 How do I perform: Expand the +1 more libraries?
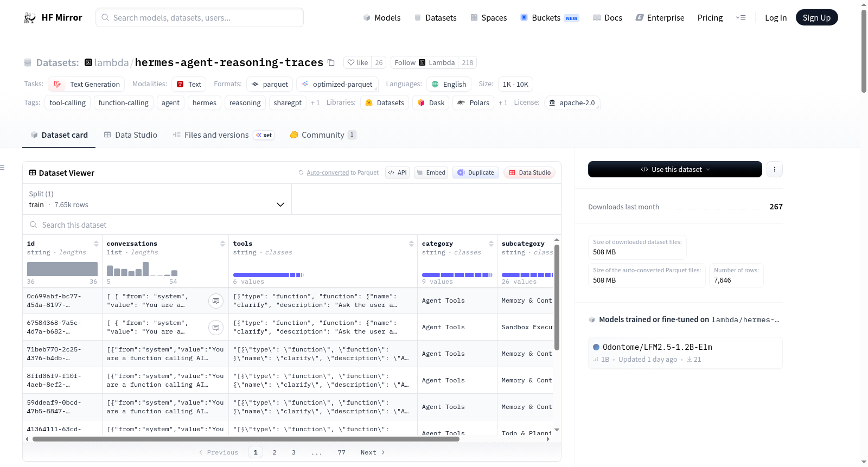tap(503, 103)
